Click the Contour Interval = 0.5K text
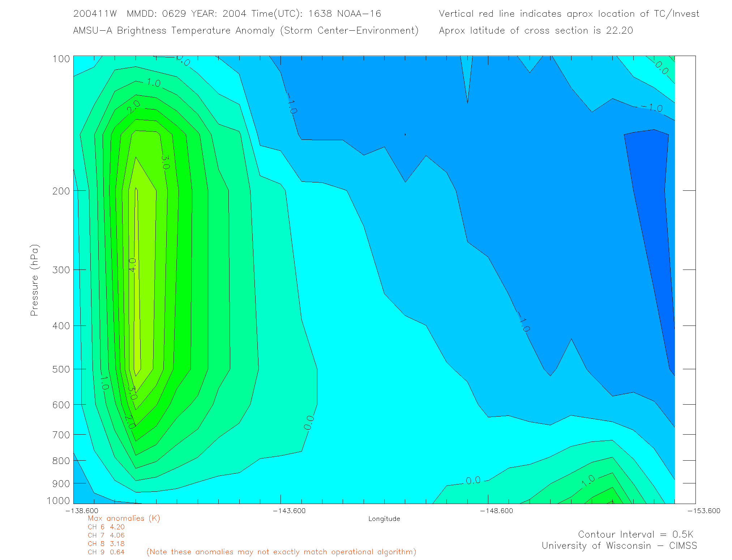The height and width of the screenshot is (560, 732). point(635,534)
